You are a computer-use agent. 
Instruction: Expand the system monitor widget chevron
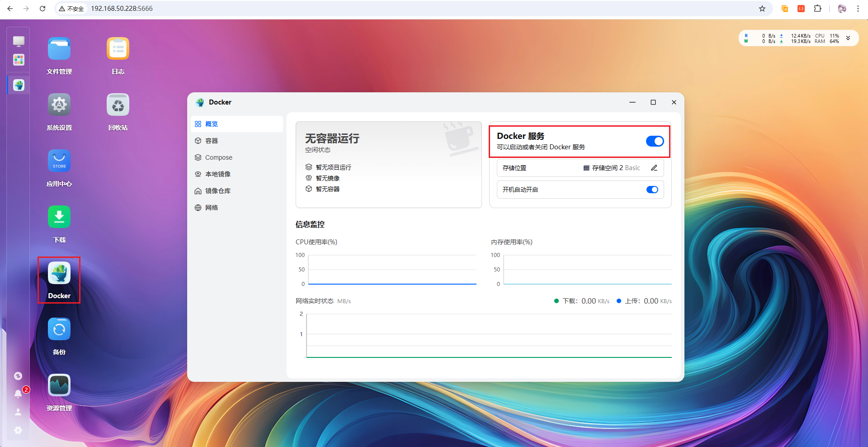coord(848,38)
